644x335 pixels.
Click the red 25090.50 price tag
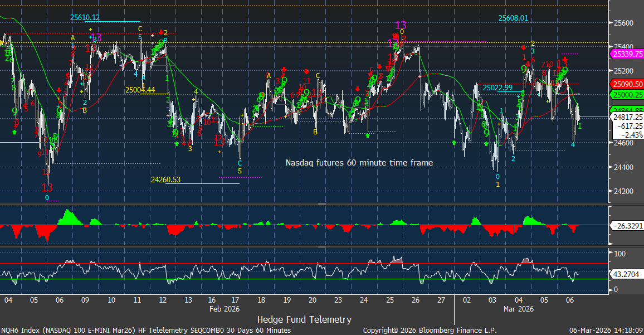coord(627,84)
